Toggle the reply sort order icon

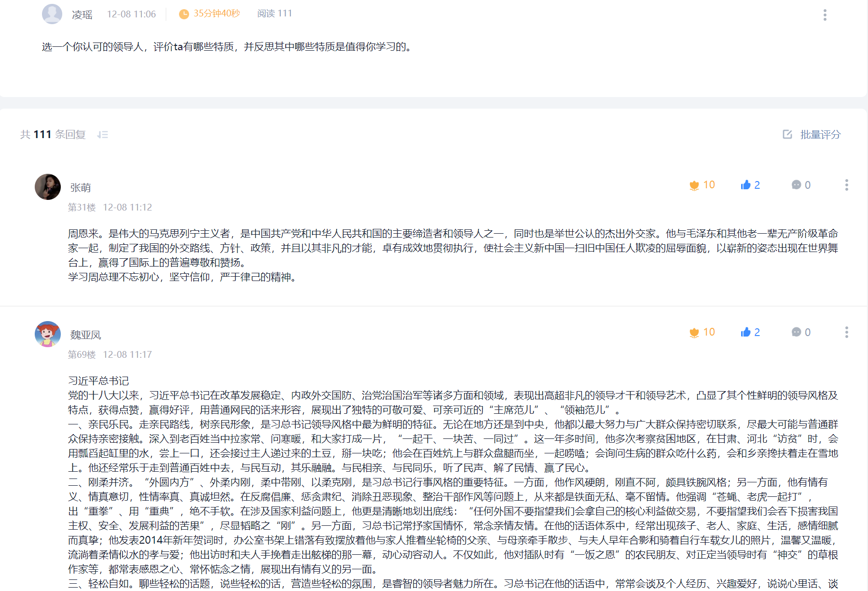click(102, 135)
